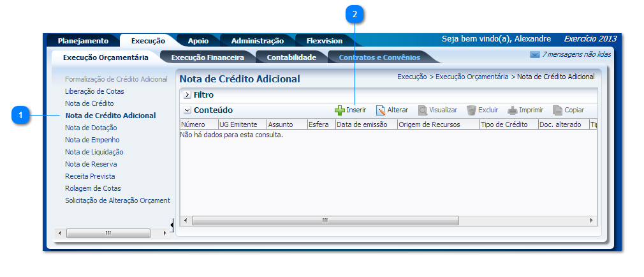Click the Alterar edit icon

click(x=381, y=110)
